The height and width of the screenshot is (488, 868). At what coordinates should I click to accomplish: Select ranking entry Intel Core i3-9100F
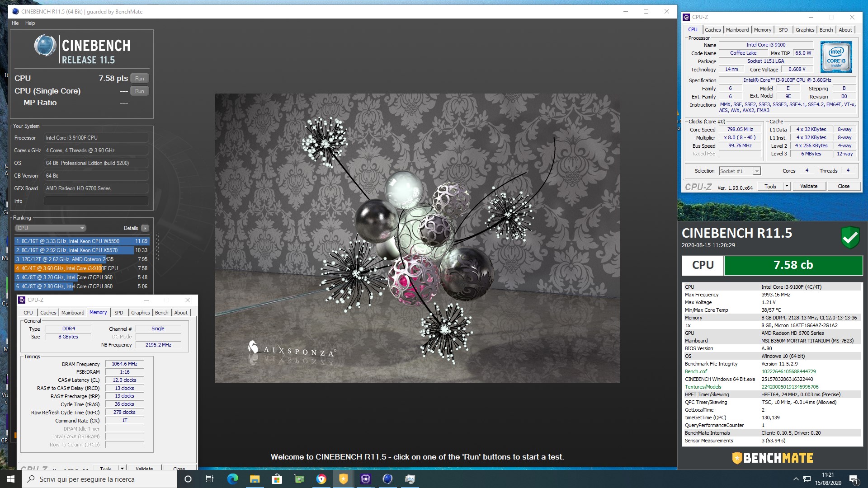point(81,268)
